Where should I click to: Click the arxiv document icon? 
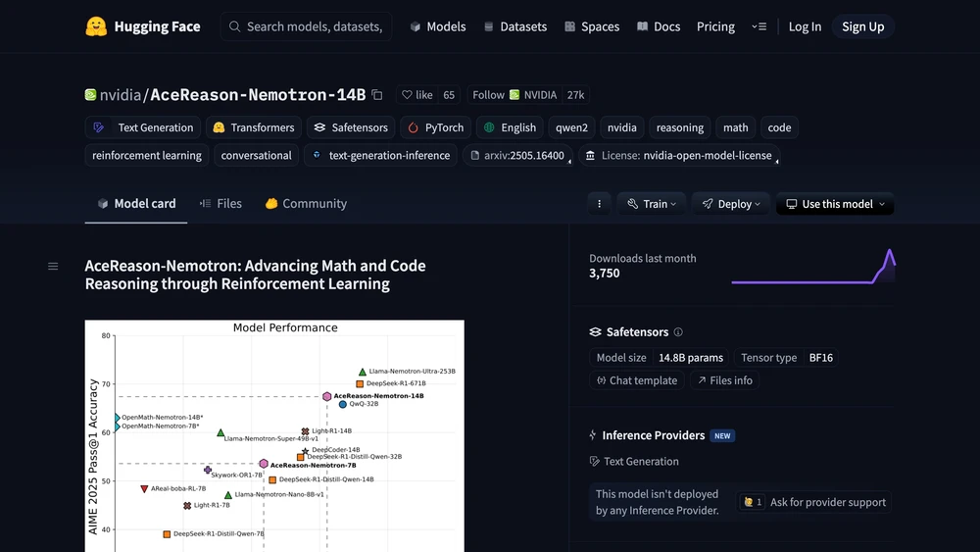point(475,156)
